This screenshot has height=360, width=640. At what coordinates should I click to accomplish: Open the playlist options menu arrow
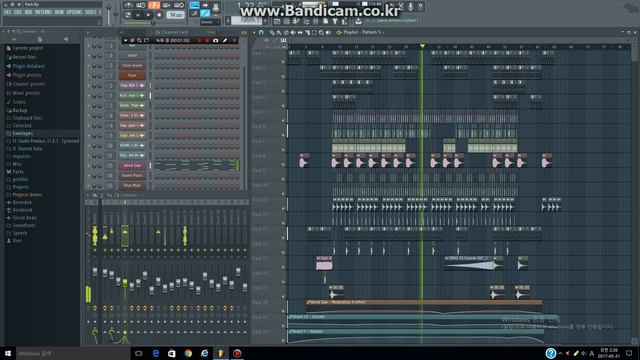[254, 32]
